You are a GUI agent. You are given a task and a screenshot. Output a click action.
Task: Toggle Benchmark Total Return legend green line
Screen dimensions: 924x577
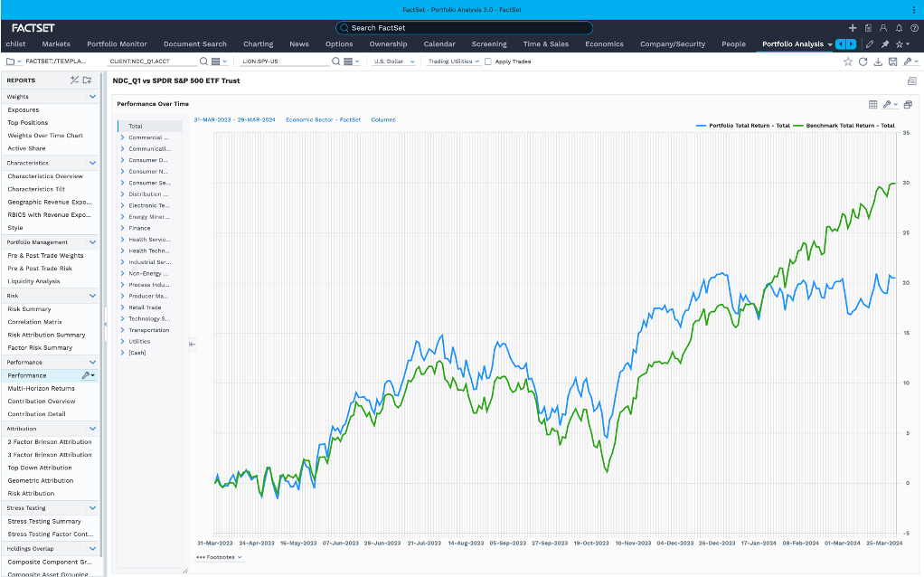pyautogui.click(x=844, y=126)
